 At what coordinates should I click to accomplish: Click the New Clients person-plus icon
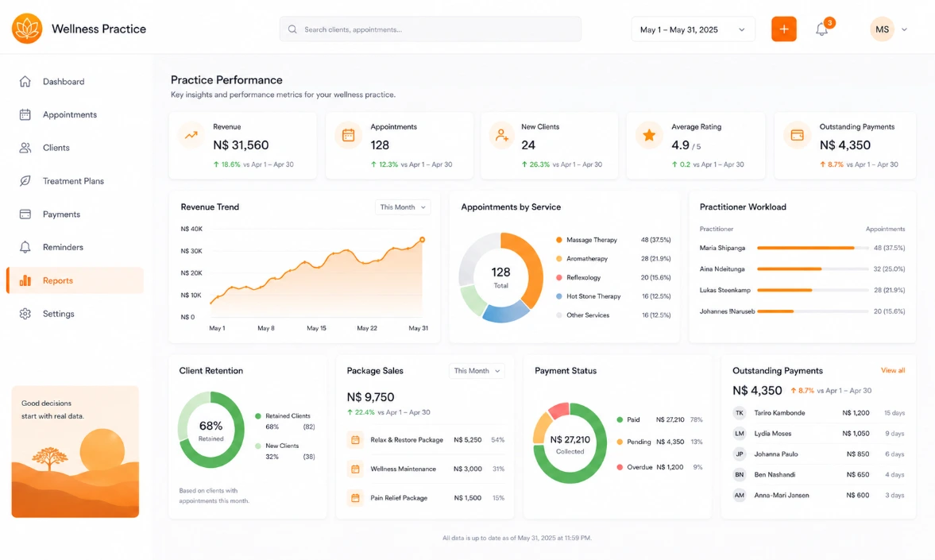point(502,135)
